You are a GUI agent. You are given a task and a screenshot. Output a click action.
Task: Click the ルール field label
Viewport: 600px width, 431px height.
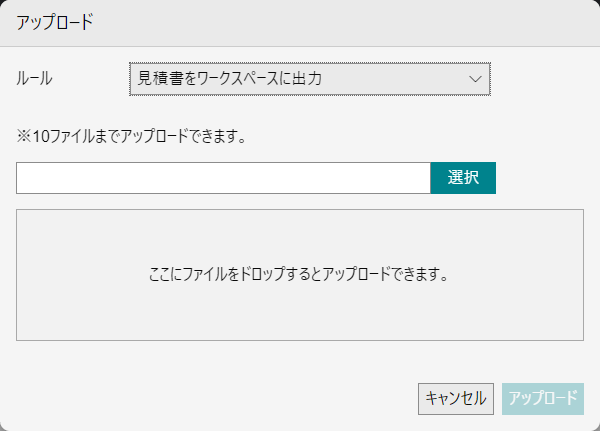click(34, 79)
